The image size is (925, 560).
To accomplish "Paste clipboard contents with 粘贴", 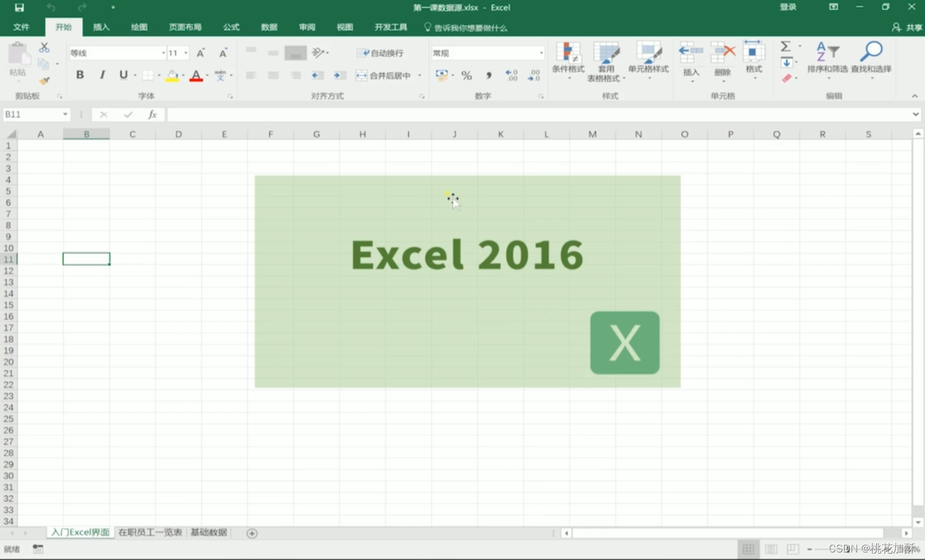I will 18,60.
